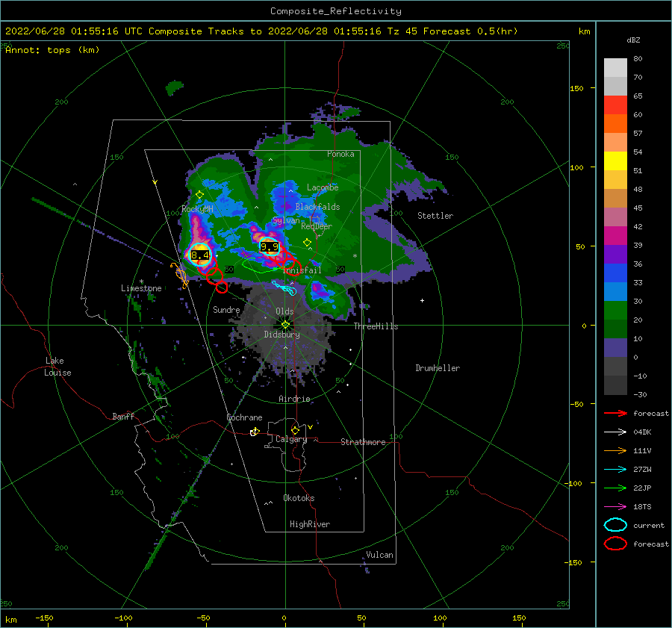The height and width of the screenshot is (628, 672).
Task: Click the orange track near Limestone
Action: tap(181, 276)
